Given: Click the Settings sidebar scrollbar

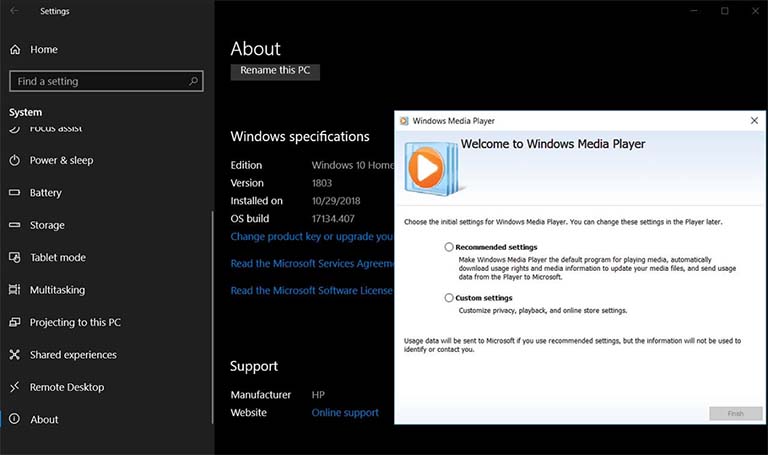Looking at the screenshot, I should pyautogui.click(x=213, y=317).
